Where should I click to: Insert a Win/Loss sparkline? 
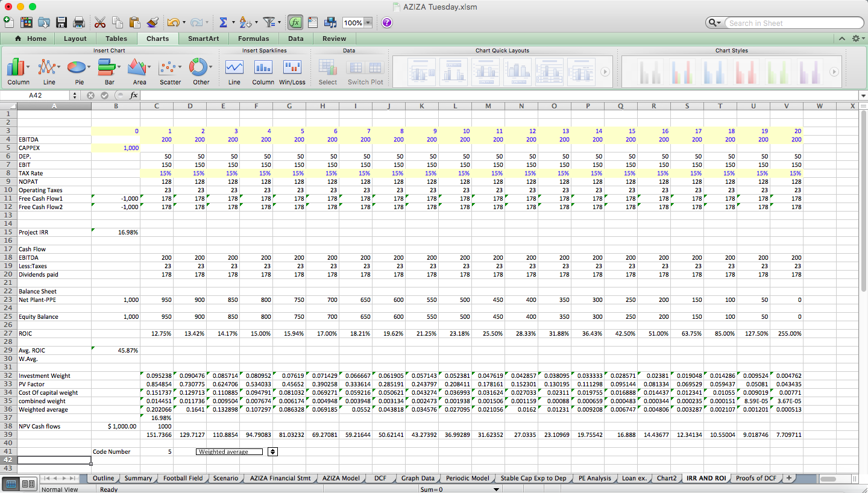(x=292, y=68)
